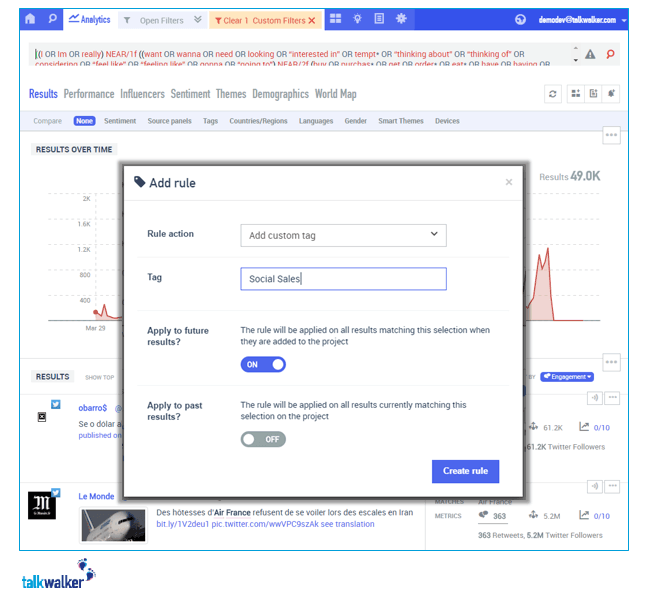This screenshot has height=601, width=664.
Task: Refresh results with the reload icon
Action: pos(553,94)
